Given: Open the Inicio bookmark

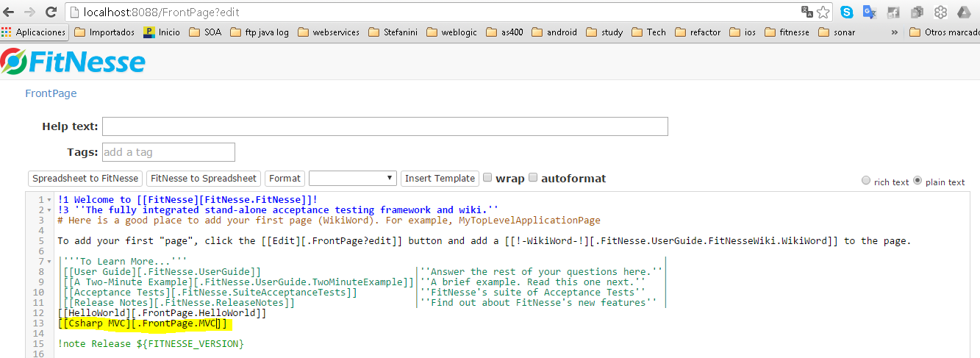Looking at the screenshot, I should point(162,32).
